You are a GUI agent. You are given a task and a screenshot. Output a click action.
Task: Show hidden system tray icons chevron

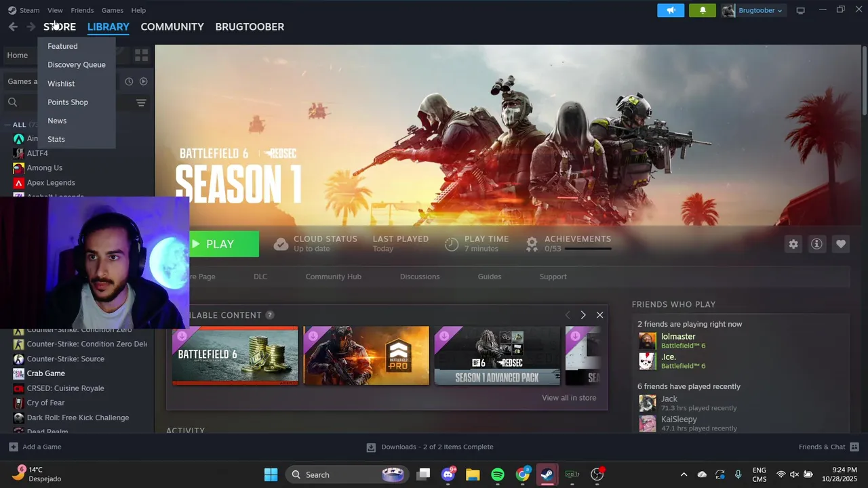pyautogui.click(x=684, y=474)
